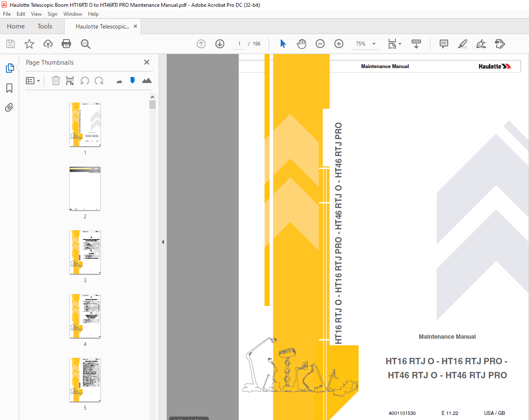Zoom in with plus button

339,44
